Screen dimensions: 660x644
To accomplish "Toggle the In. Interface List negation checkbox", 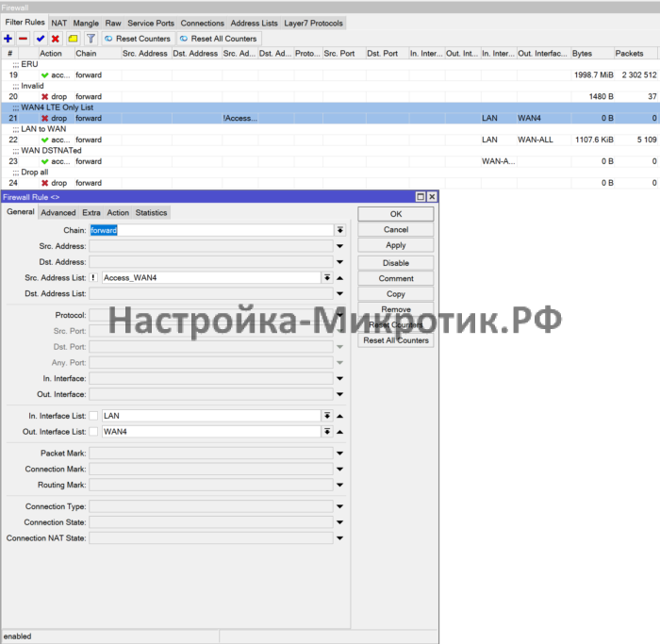I will [93, 416].
